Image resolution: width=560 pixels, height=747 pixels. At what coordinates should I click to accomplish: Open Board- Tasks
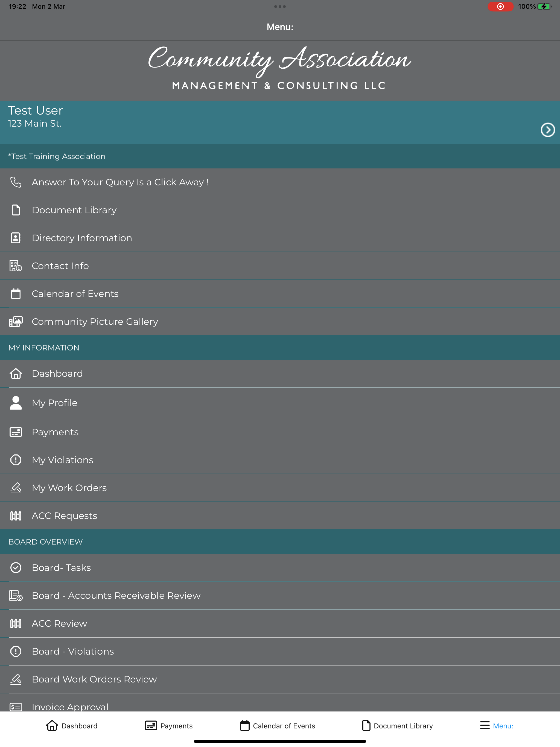pos(280,568)
